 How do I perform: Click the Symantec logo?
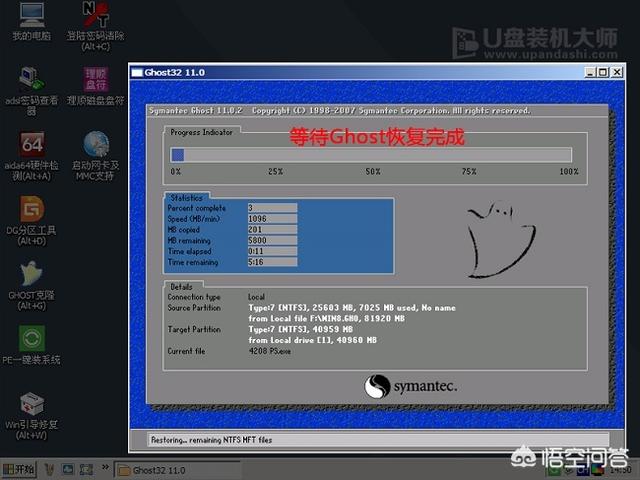pyautogui.click(x=411, y=386)
